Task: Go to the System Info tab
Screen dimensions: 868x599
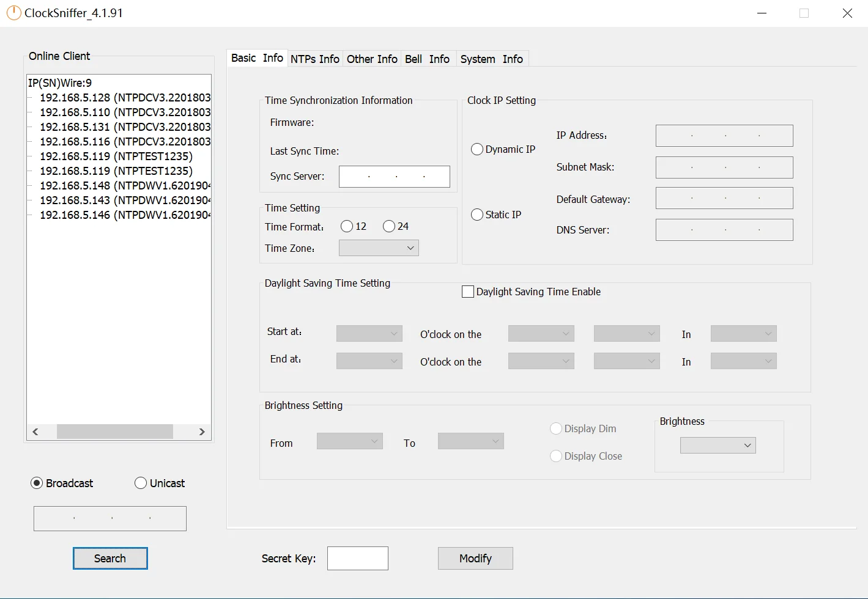Action: (x=491, y=59)
